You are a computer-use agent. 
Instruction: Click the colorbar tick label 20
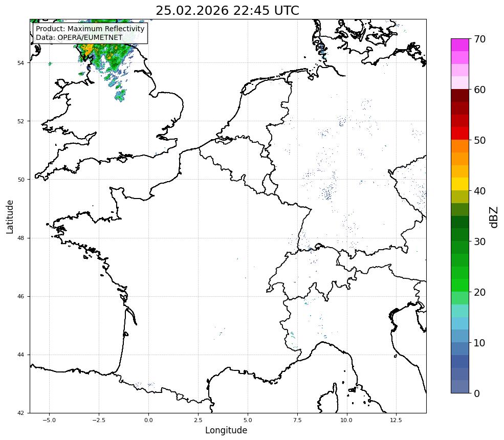(x=479, y=292)
